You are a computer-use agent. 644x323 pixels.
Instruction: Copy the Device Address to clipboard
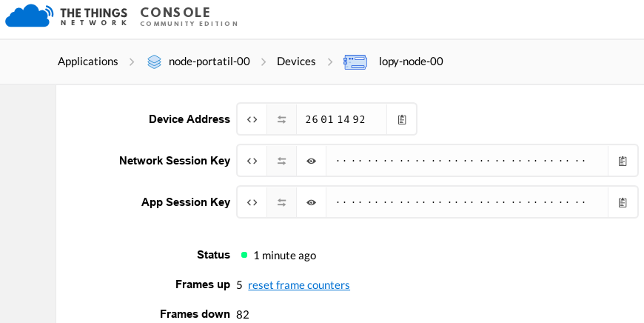pos(402,119)
